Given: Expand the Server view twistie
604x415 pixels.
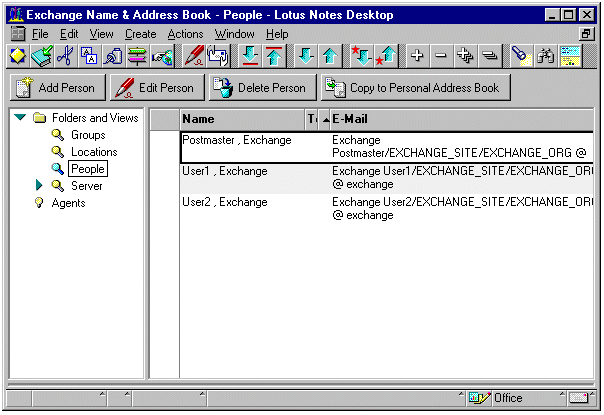Looking at the screenshot, I should [39, 185].
